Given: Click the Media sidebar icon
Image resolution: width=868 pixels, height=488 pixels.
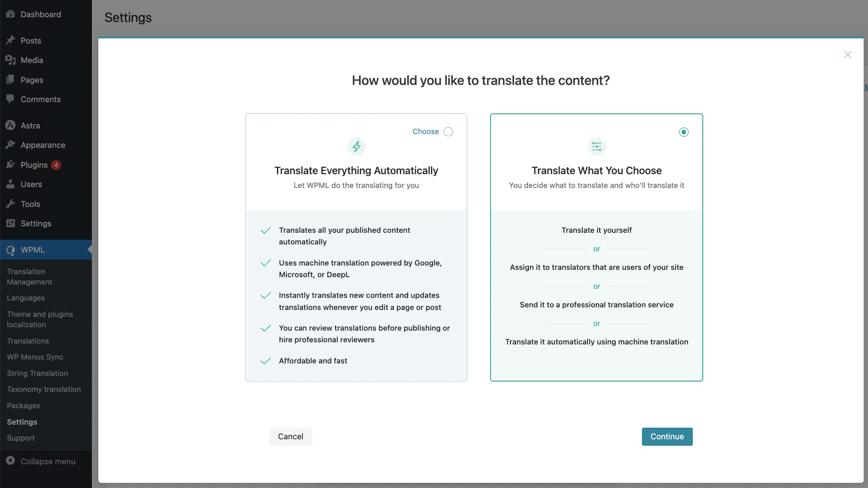Looking at the screenshot, I should (x=11, y=61).
